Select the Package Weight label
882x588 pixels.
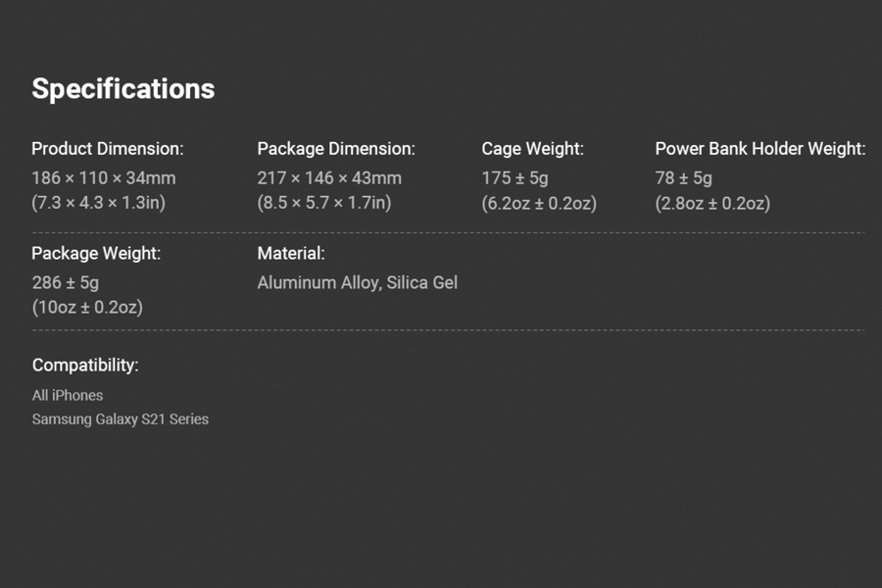96,253
